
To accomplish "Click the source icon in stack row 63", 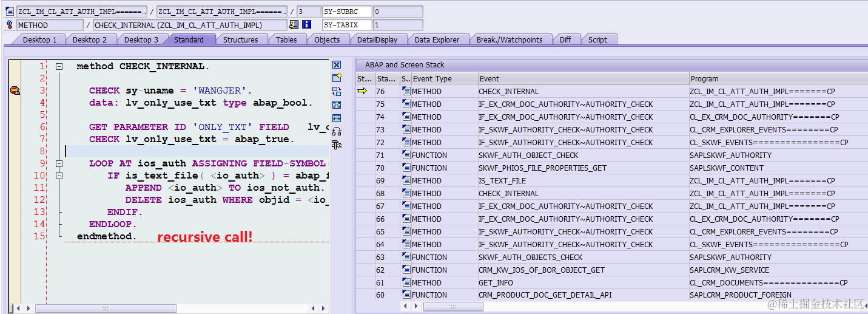I will (406, 257).
